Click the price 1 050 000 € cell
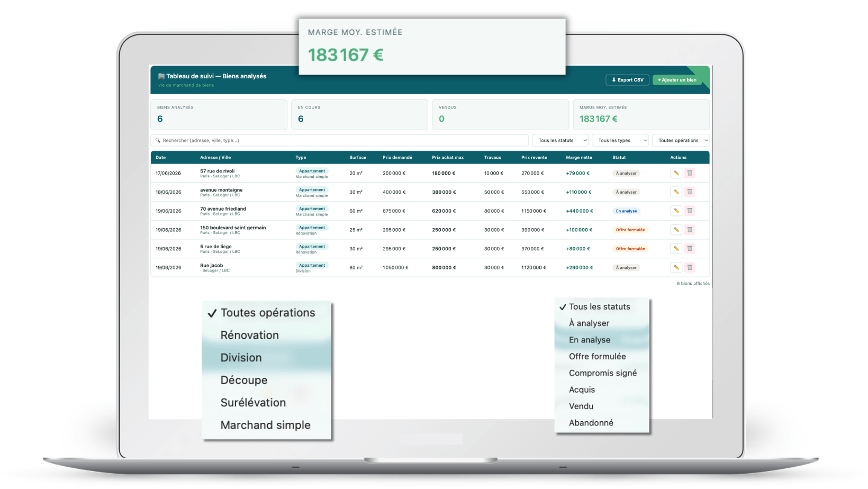 395,268
